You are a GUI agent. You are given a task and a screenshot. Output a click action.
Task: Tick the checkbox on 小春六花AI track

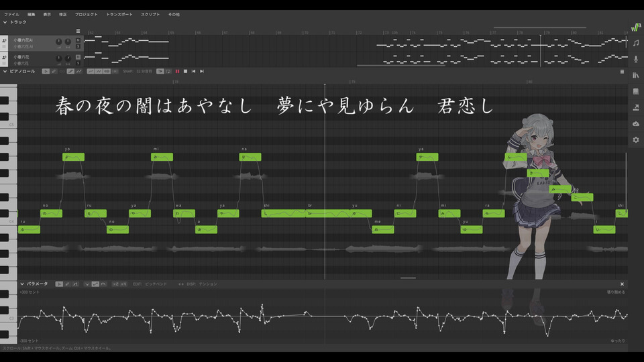tap(4, 47)
